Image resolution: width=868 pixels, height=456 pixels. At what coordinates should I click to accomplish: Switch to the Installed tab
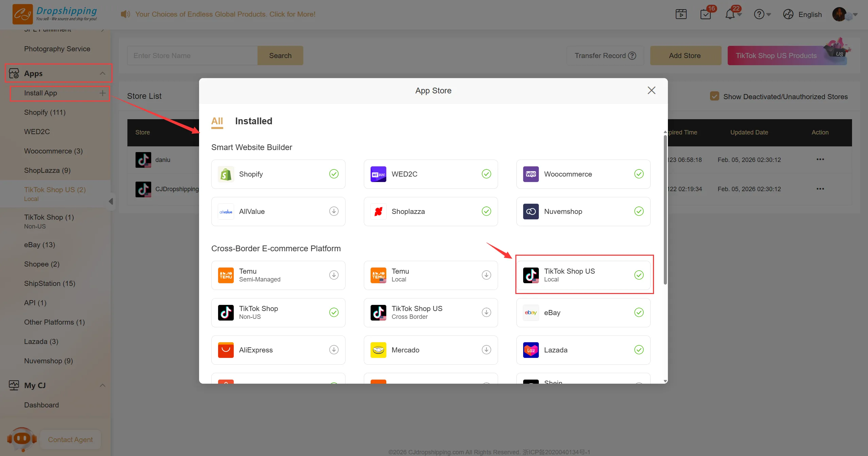[253, 121]
